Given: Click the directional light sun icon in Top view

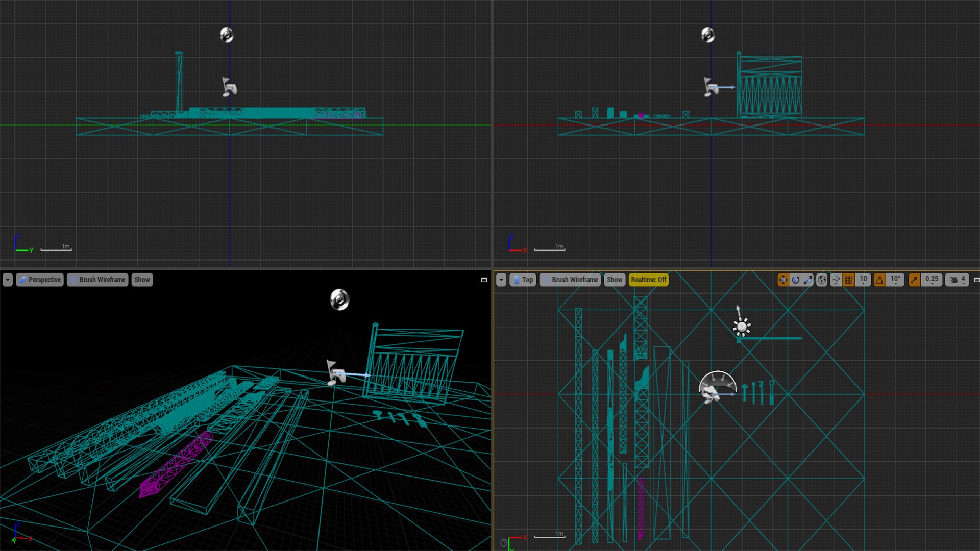Looking at the screenshot, I should click(742, 327).
